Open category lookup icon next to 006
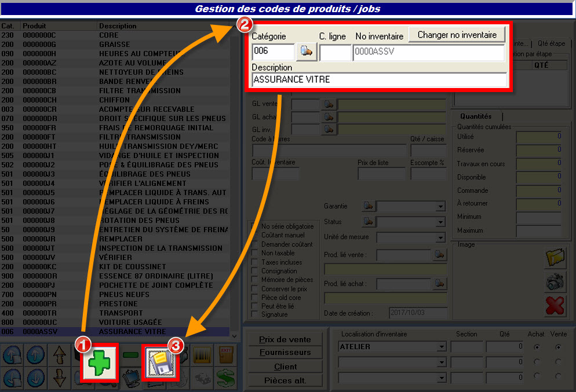This screenshot has width=576, height=392. pos(307,51)
